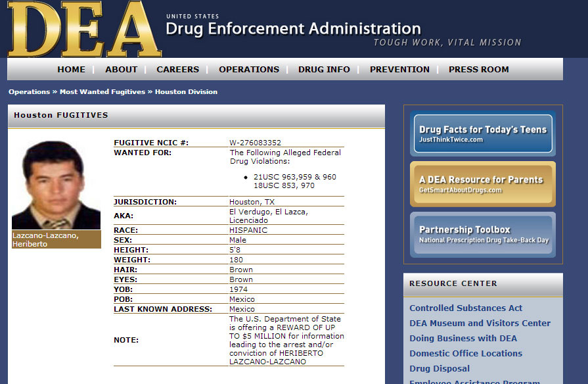Open DRUG INFO navigation item
588x384 pixels.
[324, 70]
